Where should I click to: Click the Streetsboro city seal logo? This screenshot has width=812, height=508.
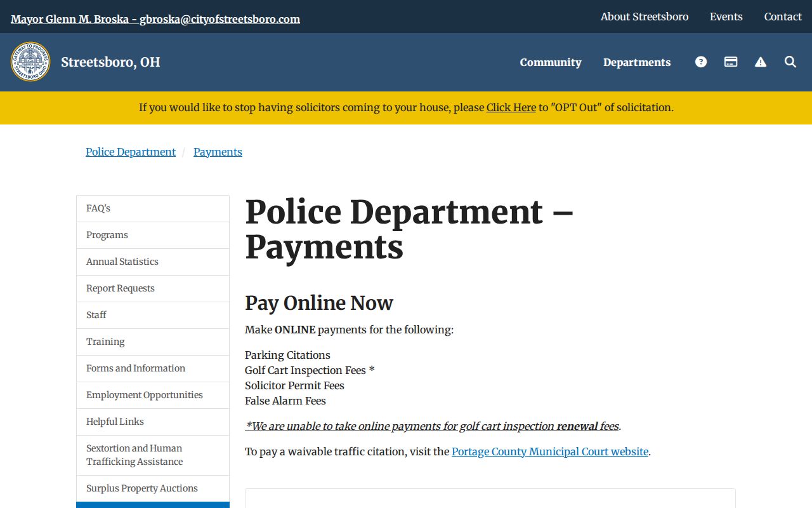tap(30, 62)
